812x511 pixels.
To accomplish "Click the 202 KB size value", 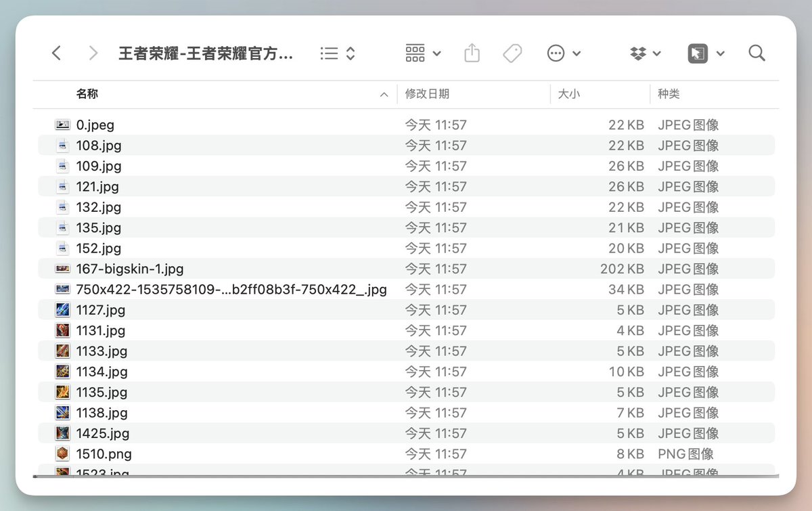I will click(x=622, y=269).
